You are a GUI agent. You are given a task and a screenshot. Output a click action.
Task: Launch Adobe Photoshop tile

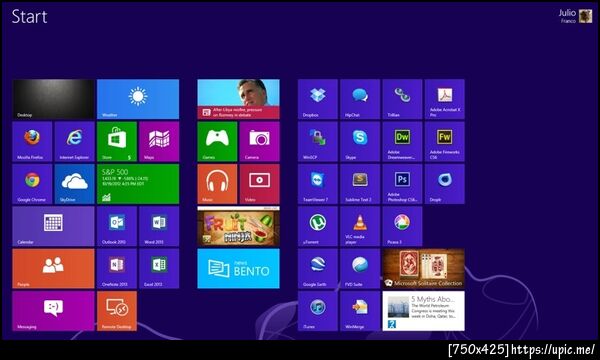[x=402, y=184]
